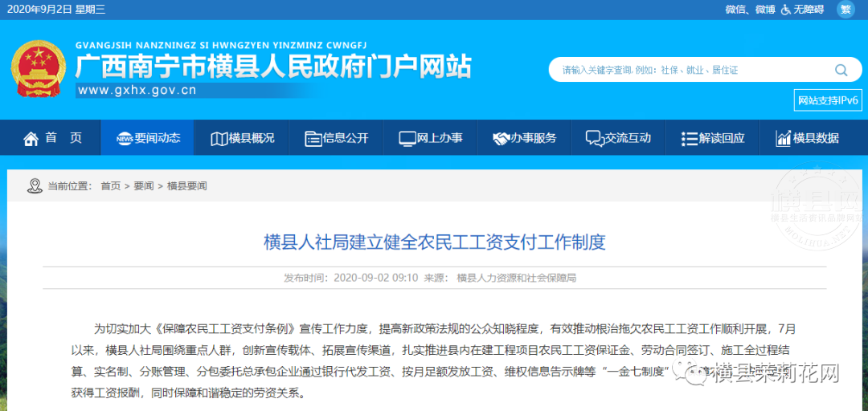Click the source 横县人力资源和社会保障局

[x=517, y=279]
